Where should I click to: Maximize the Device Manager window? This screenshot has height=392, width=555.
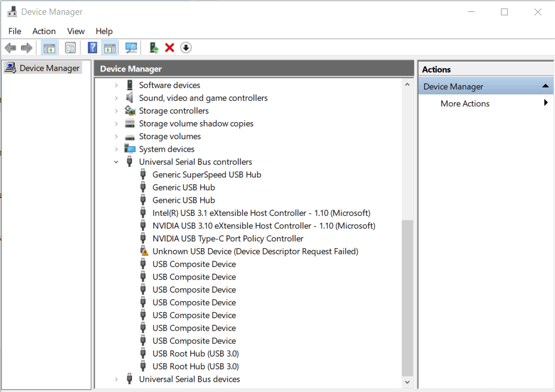click(504, 12)
